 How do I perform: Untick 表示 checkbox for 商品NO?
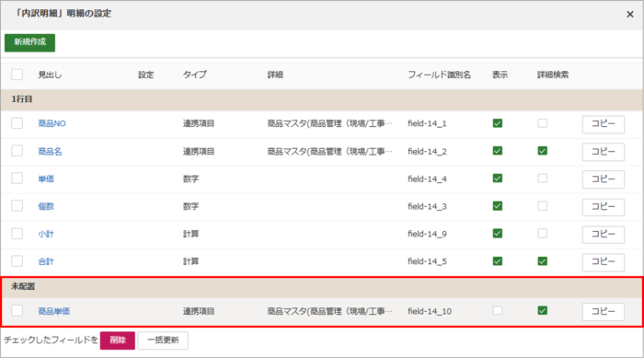coord(498,123)
